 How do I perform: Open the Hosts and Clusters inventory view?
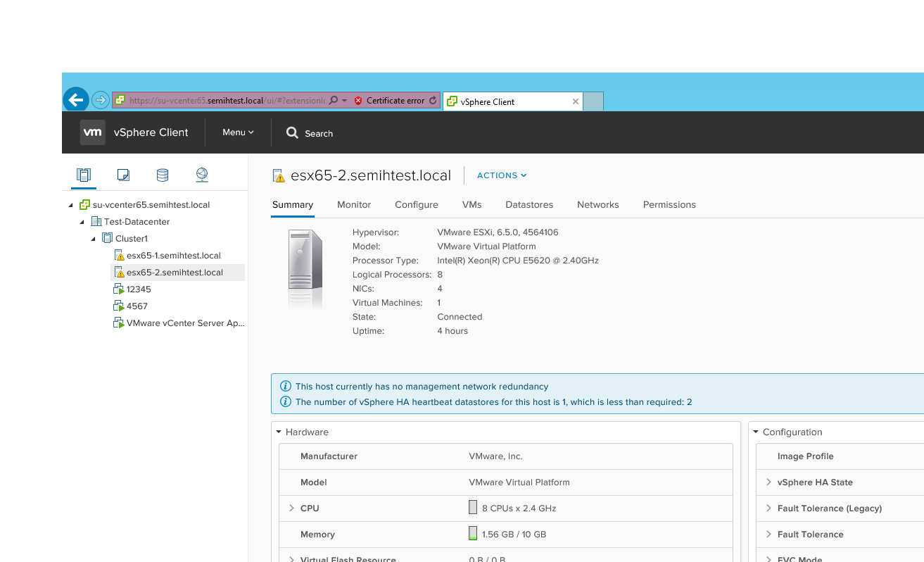[x=84, y=175]
